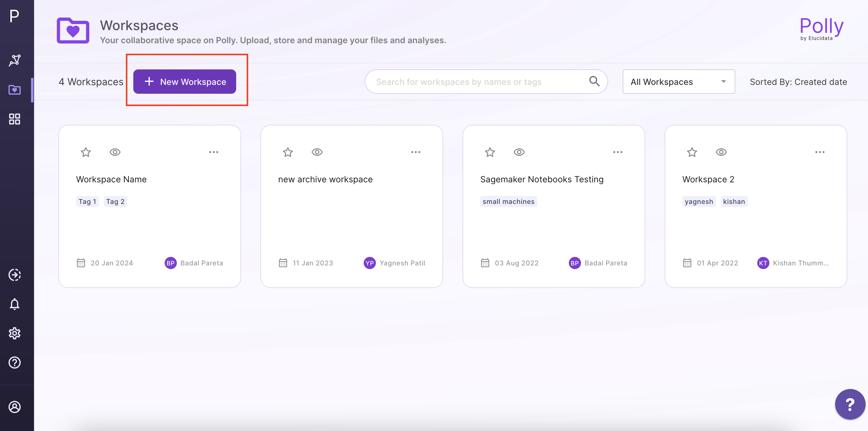Click the kishan tag
868x431 pixels.
734,201
